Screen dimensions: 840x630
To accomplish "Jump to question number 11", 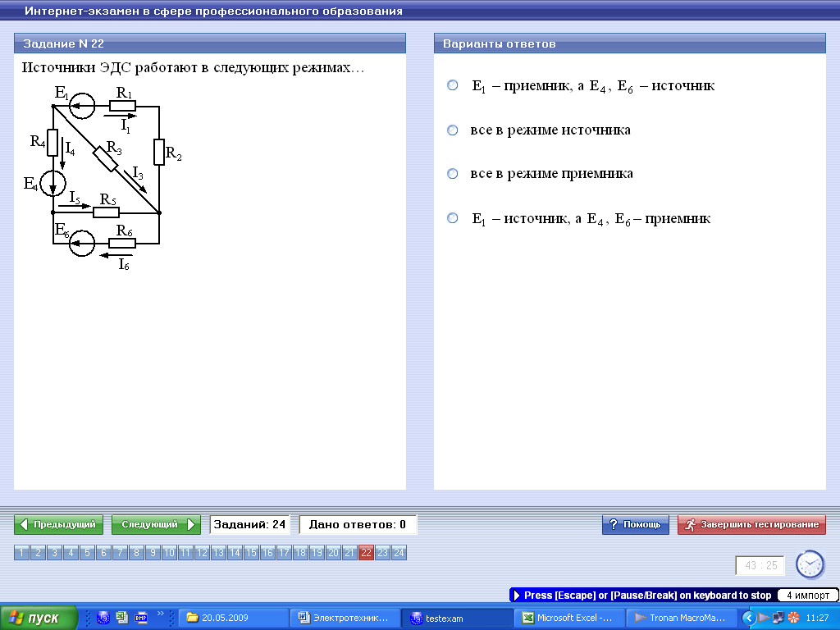I will 186,552.
